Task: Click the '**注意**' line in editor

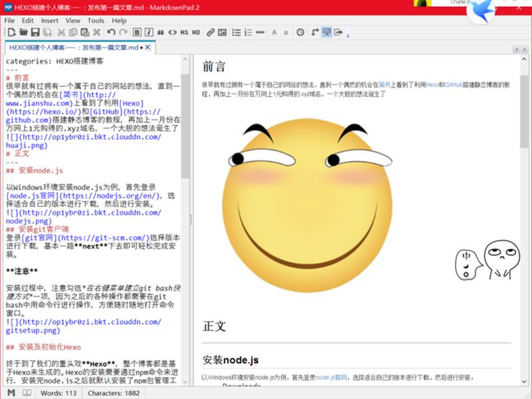Action: coord(22,271)
